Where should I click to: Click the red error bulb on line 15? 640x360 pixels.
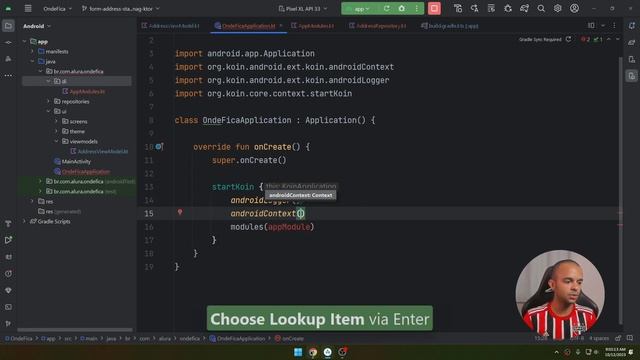(x=180, y=212)
